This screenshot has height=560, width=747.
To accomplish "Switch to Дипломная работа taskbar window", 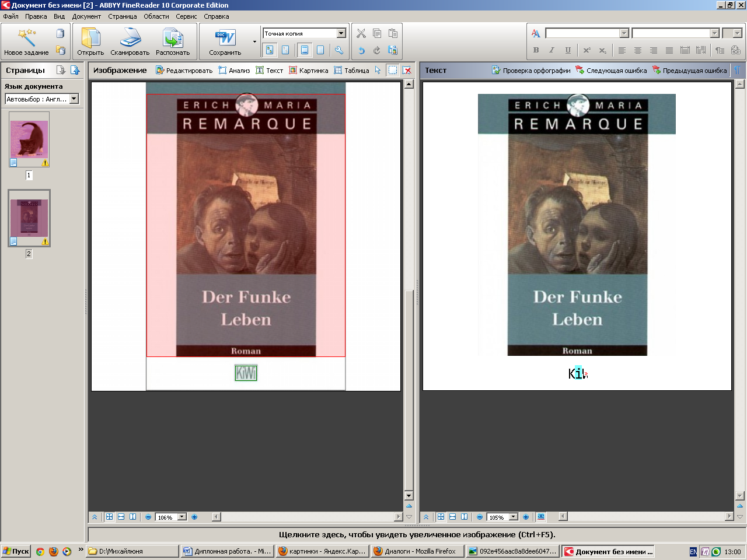I will pyautogui.click(x=226, y=551).
